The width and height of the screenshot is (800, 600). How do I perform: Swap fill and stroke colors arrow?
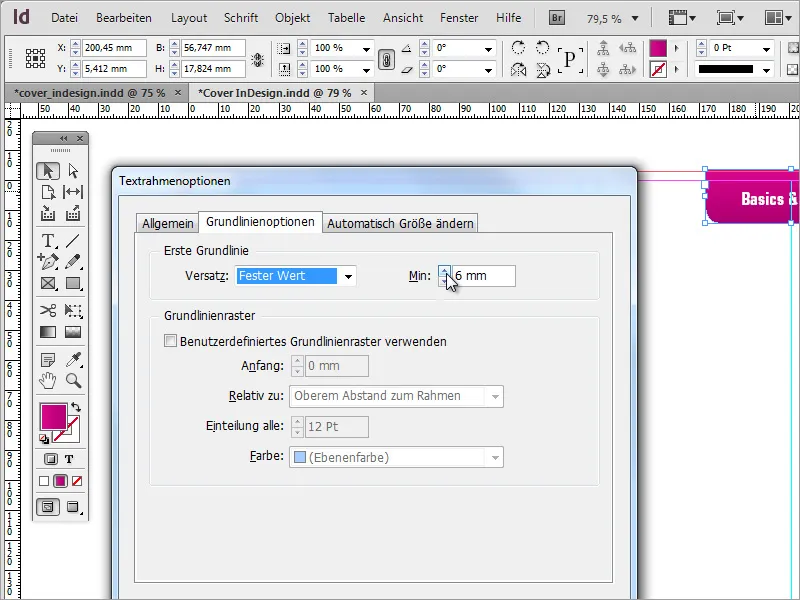coord(76,407)
